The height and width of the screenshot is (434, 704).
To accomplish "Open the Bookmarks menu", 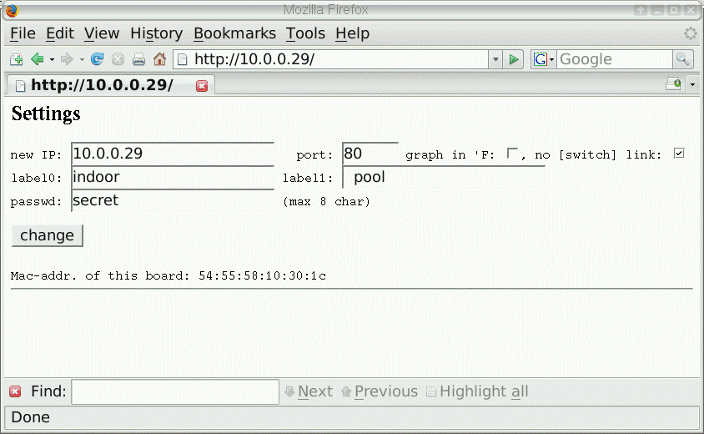I will 234,34.
